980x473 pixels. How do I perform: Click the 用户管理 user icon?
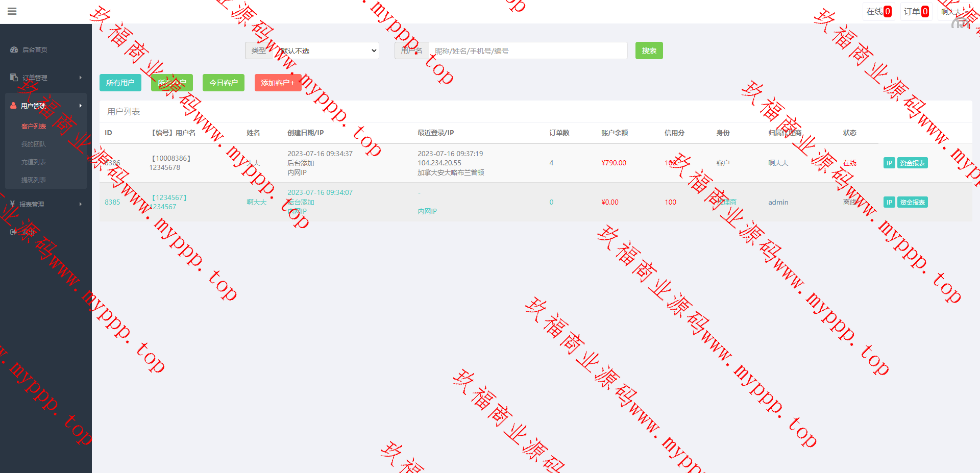click(x=13, y=106)
